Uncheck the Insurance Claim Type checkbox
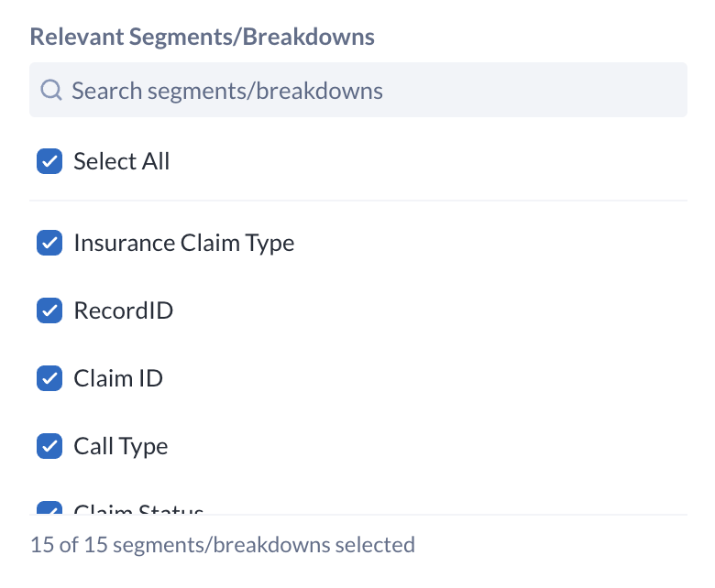Viewport: 715px width, 588px height. [49, 243]
